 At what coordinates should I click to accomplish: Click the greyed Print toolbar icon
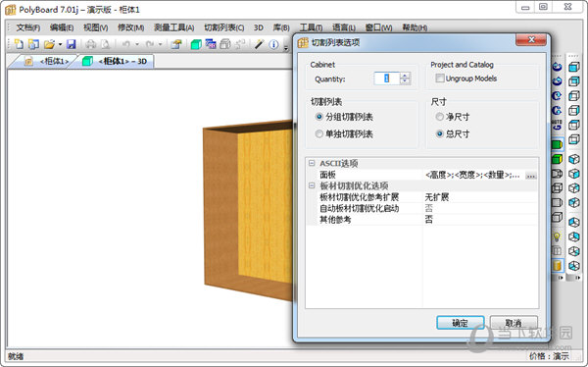pos(91,44)
